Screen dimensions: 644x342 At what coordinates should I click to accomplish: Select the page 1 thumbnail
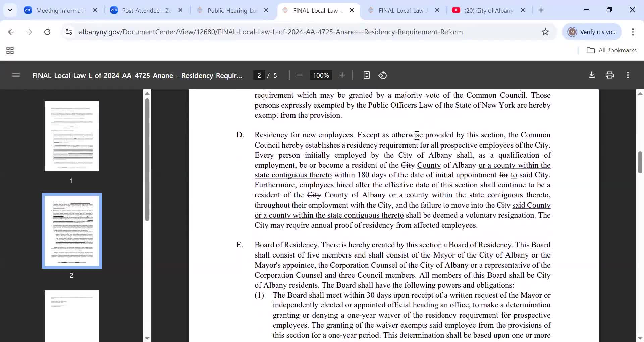tap(72, 136)
